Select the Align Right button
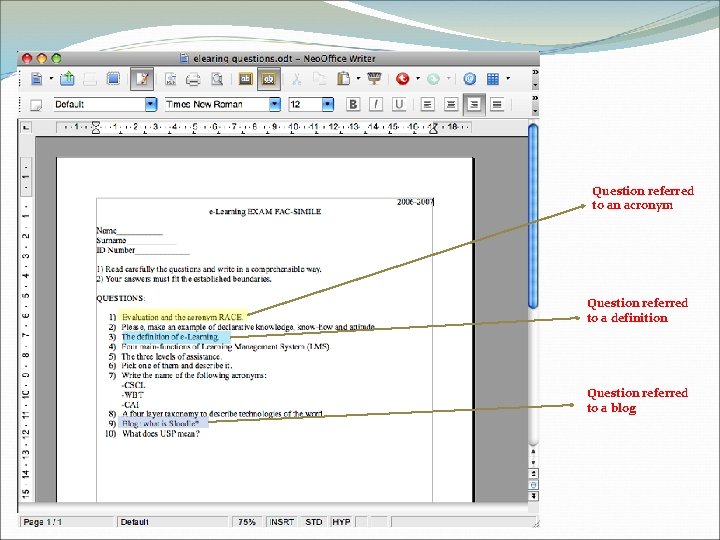This screenshot has width=720, height=540. (x=474, y=104)
